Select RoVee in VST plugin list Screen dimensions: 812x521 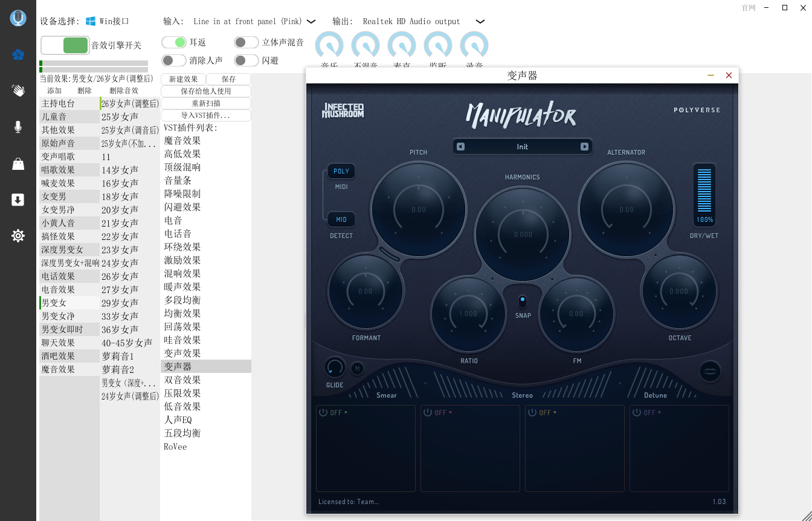(206, 447)
